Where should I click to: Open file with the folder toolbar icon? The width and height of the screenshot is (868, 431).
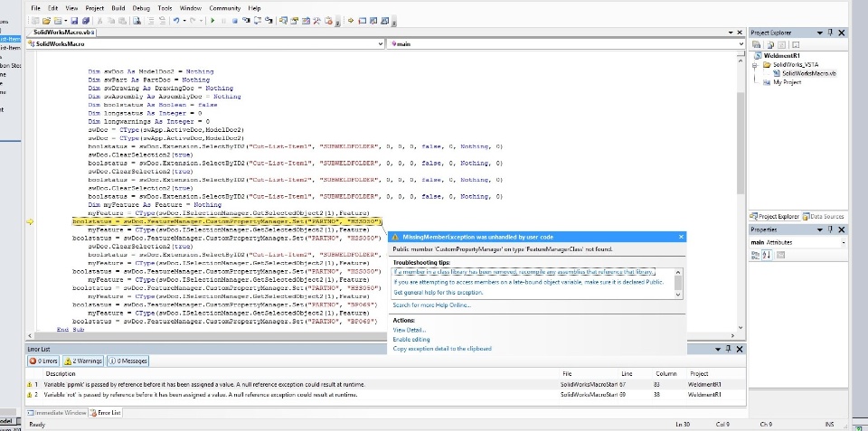point(46,21)
